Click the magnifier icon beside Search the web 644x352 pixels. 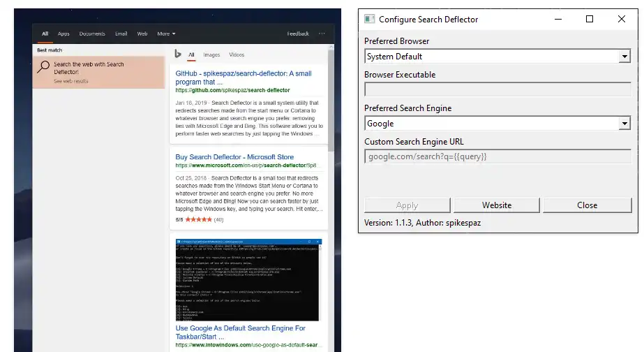tap(43, 66)
